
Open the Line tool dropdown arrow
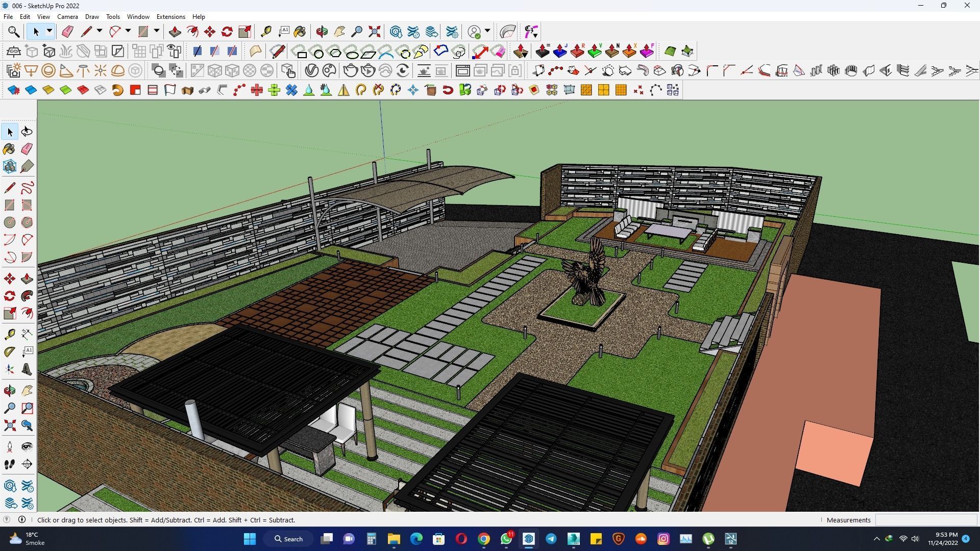click(100, 32)
